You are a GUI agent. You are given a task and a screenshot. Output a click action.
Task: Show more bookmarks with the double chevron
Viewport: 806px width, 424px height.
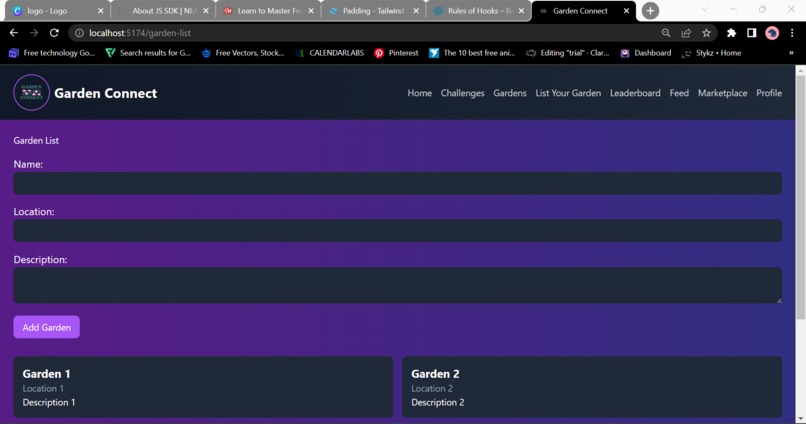point(791,53)
